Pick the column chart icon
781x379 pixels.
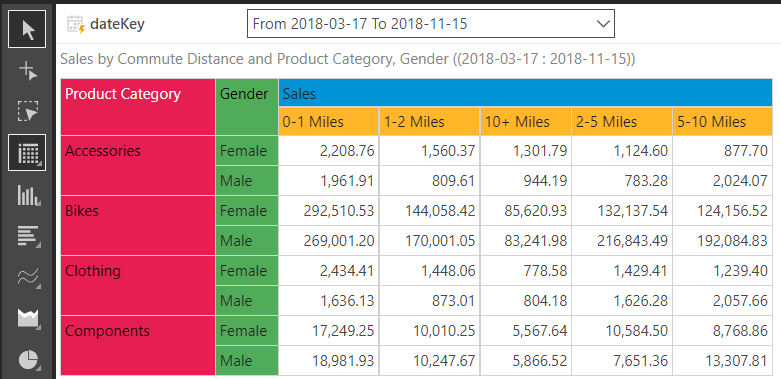[x=28, y=195]
